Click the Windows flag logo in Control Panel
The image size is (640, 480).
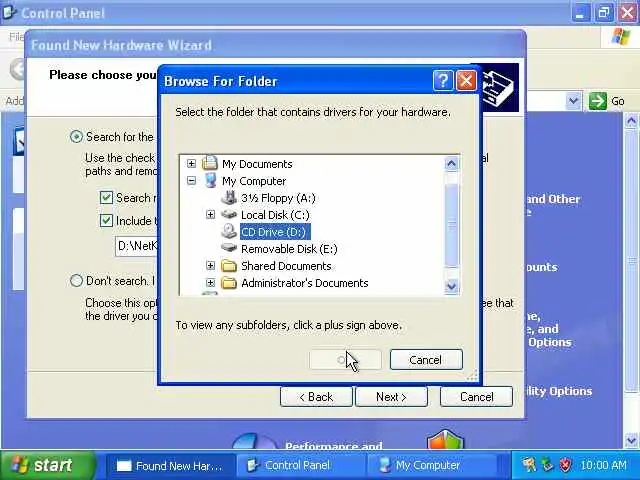pyautogui.click(x=621, y=37)
